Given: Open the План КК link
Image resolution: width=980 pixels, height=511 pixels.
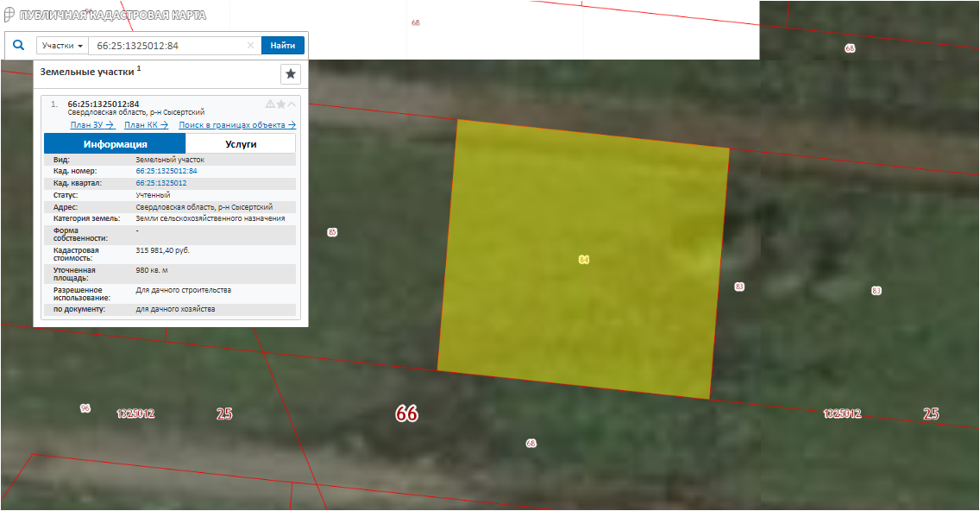Looking at the screenshot, I should 146,125.
